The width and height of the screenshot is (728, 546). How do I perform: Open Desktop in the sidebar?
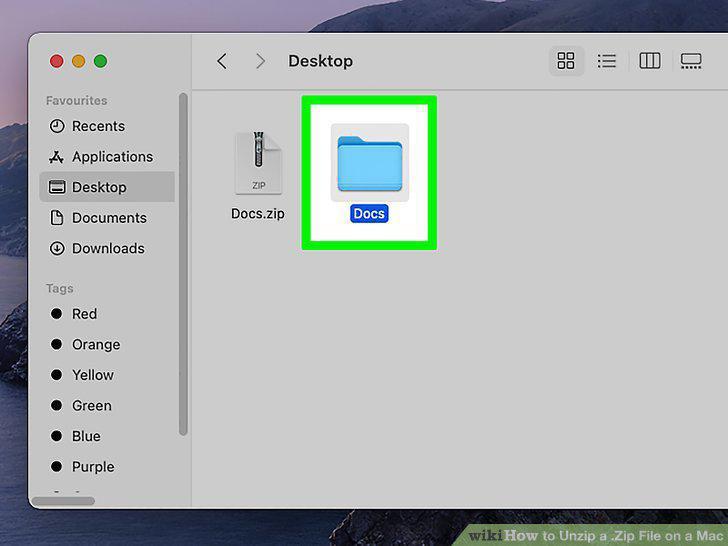pos(107,187)
